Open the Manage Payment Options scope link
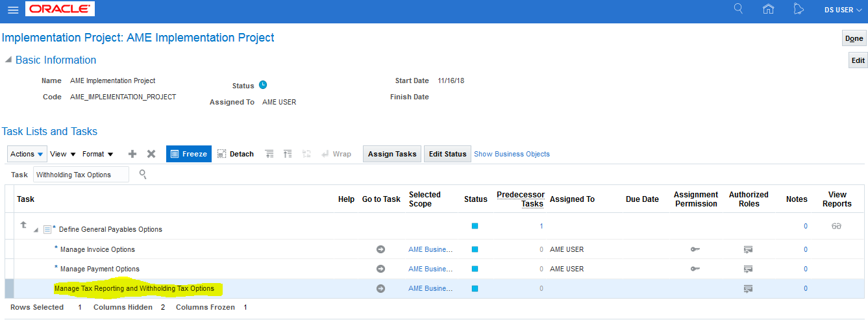The height and width of the screenshot is (335, 868). pyautogui.click(x=430, y=269)
